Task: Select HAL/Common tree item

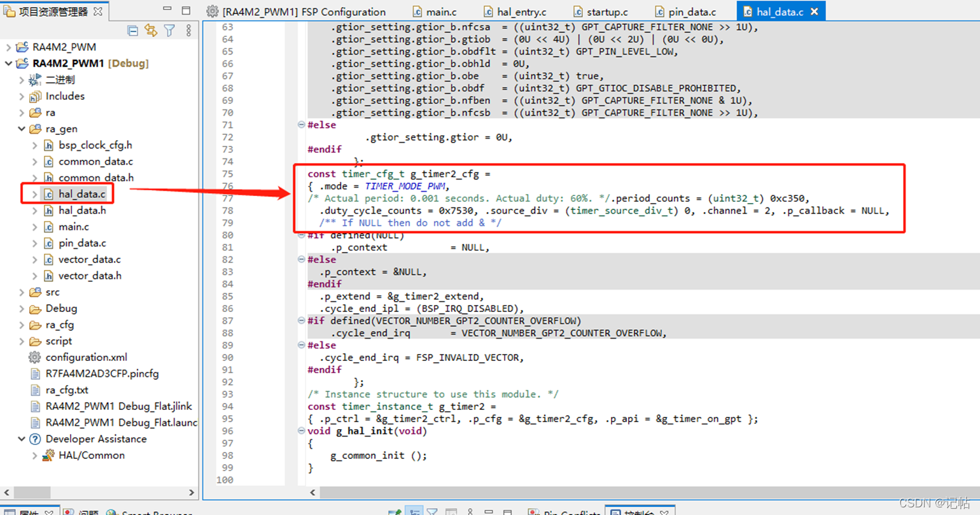Action: tap(92, 456)
